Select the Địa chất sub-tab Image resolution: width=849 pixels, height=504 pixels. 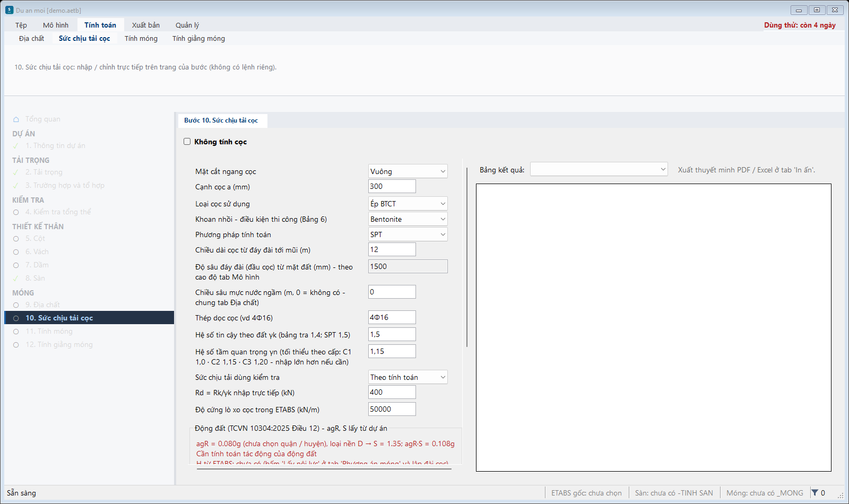pos(32,38)
